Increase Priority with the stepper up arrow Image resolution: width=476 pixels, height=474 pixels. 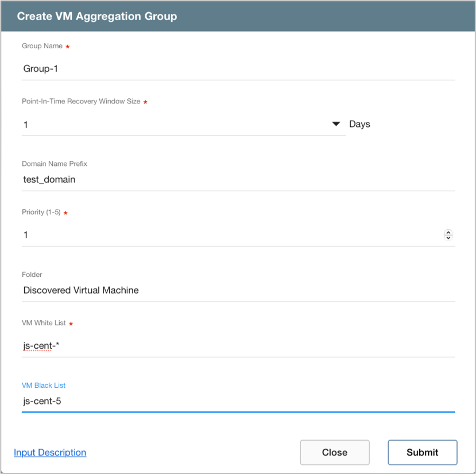click(448, 232)
